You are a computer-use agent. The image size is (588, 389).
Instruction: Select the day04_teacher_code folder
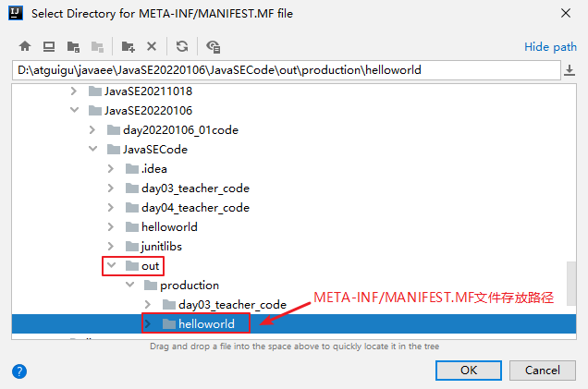(x=194, y=208)
